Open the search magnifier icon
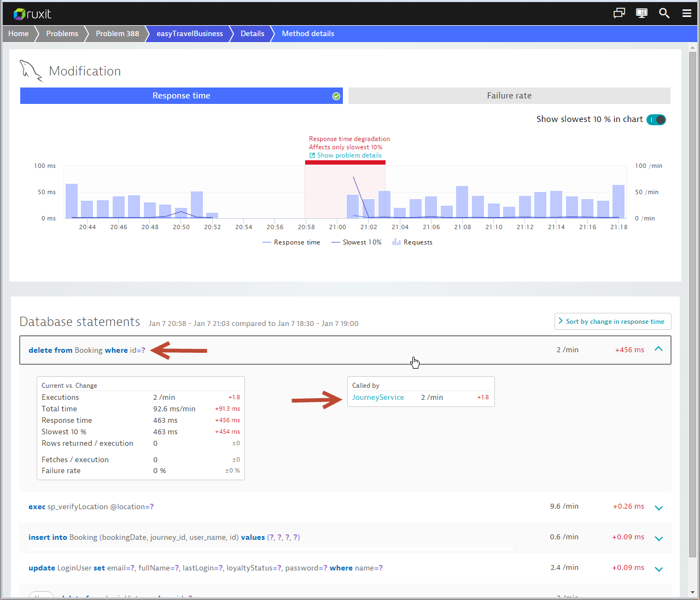Screen dimensions: 700x600 point(664,13)
